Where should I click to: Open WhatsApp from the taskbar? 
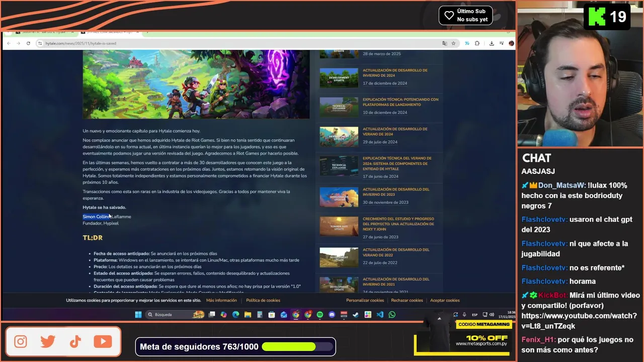[392, 315]
